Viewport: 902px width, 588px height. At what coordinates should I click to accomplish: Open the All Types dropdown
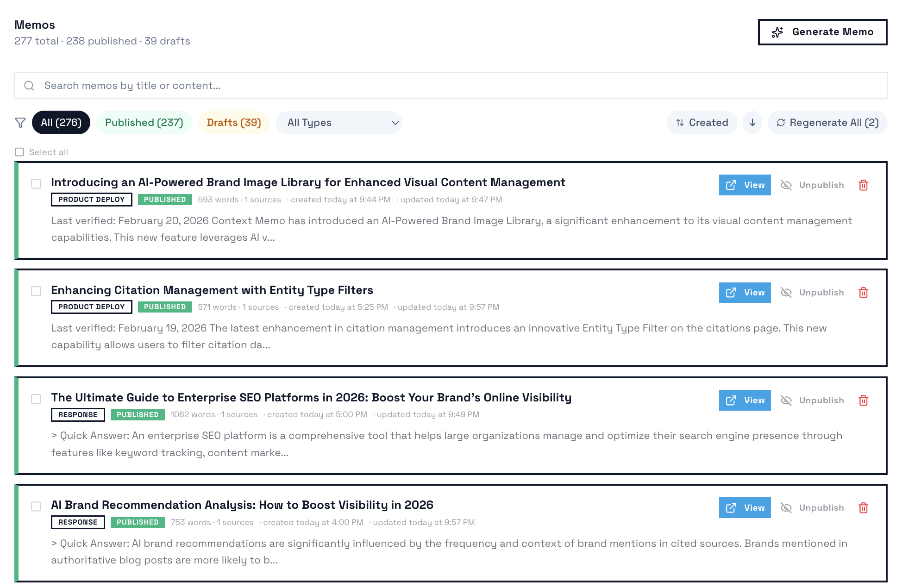click(x=339, y=122)
